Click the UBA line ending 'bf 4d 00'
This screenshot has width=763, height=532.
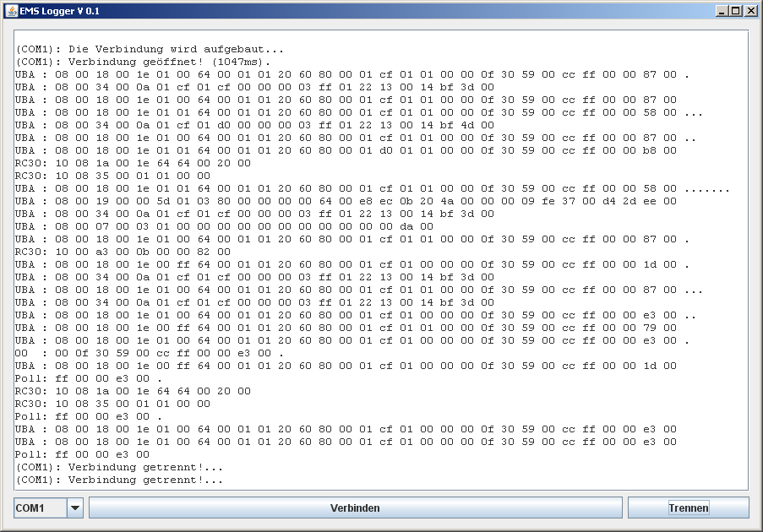click(254, 126)
